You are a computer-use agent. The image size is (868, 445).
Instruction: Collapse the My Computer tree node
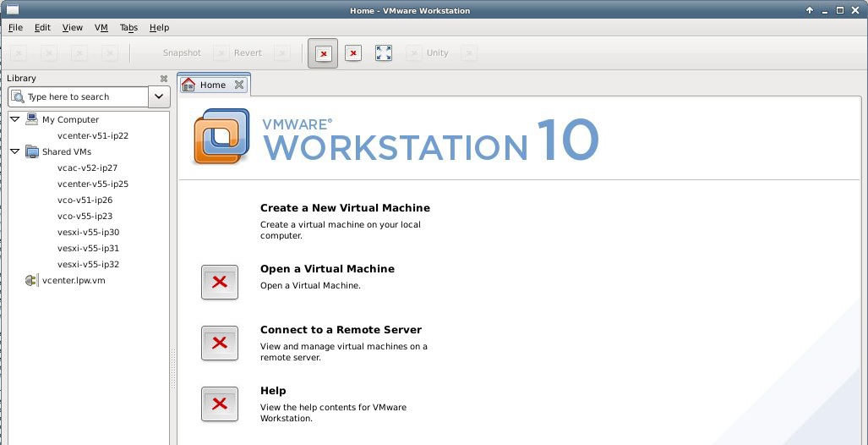tap(15, 119)
